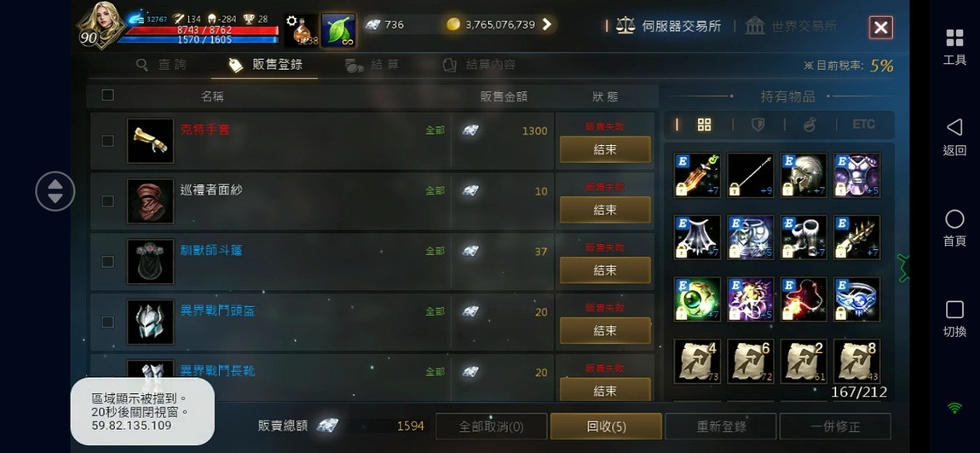Filter inventory by armor shield icon
980x453 pixels.
(x=758, y=125)
